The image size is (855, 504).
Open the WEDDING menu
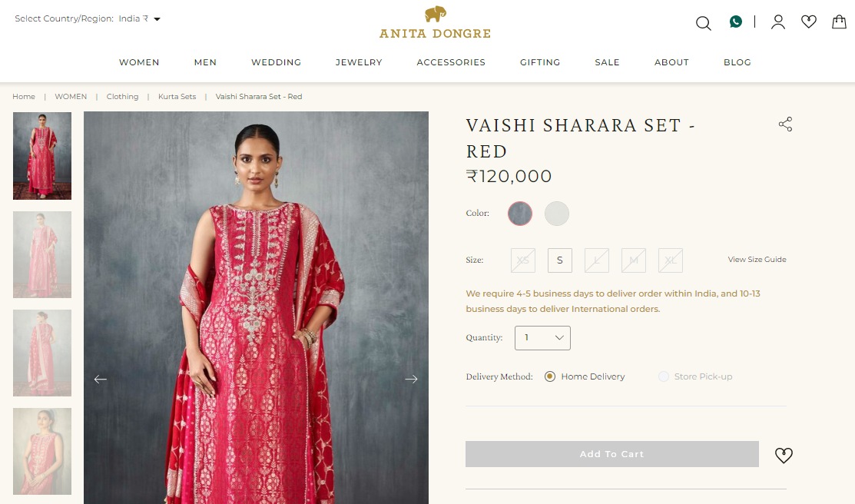point(276,62)
